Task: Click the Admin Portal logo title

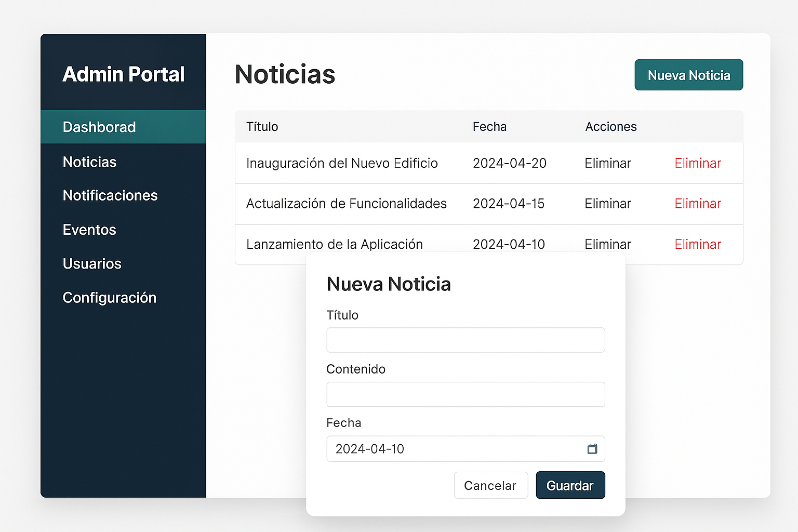Action: [x=124, y=74]
